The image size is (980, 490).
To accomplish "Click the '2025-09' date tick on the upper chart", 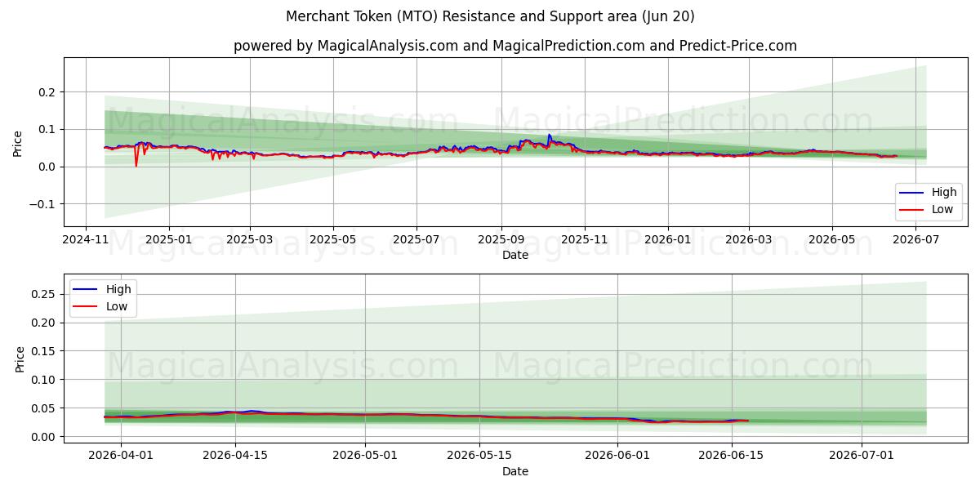I will click(x=501, y=240).
